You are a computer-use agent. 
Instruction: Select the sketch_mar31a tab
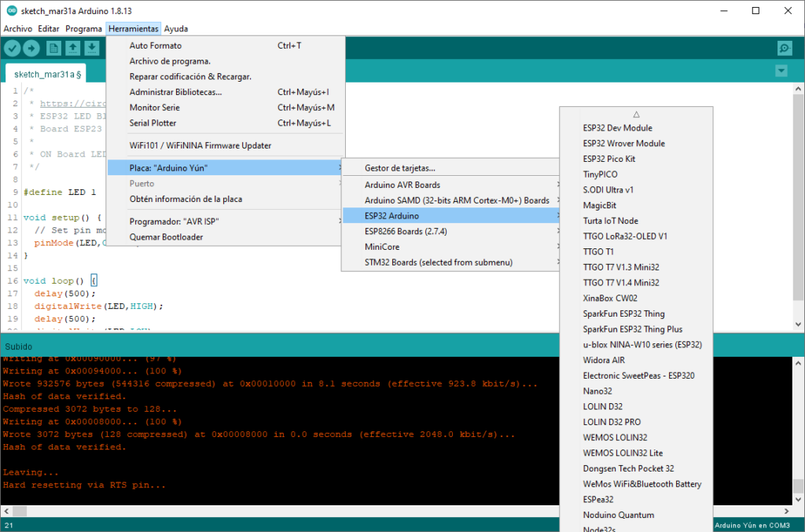(x=47, y=75)
